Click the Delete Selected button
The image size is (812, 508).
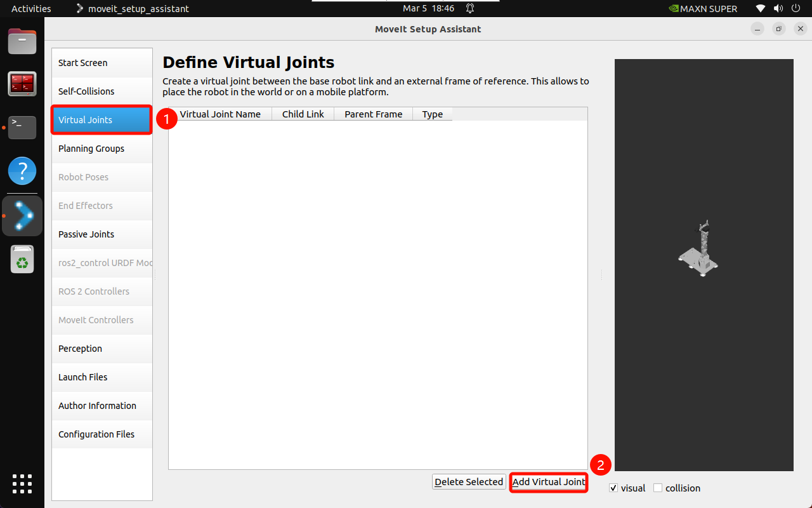tap(469, 482)
